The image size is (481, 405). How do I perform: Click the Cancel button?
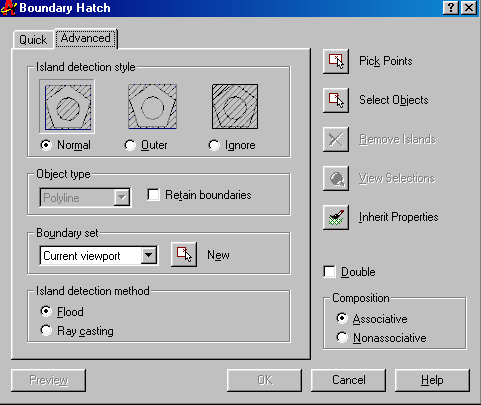pos(348,380)
